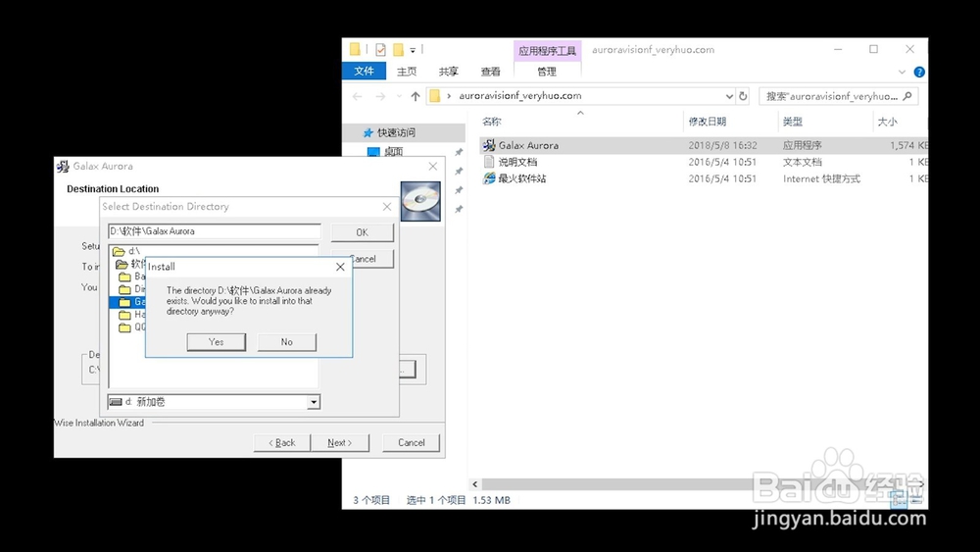Click the Back button in setup wizard
Screen dimensions: 980x552
pyautogui.click(x=282, y=442)
